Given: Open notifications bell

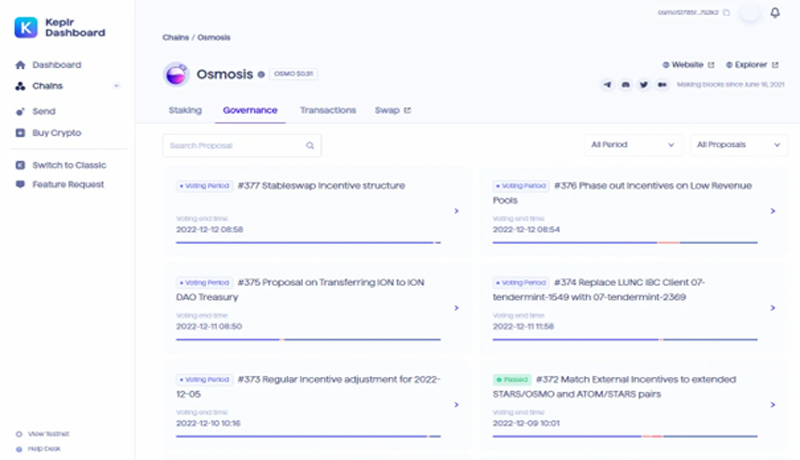Looking at the screenshot, I should 775,13.
